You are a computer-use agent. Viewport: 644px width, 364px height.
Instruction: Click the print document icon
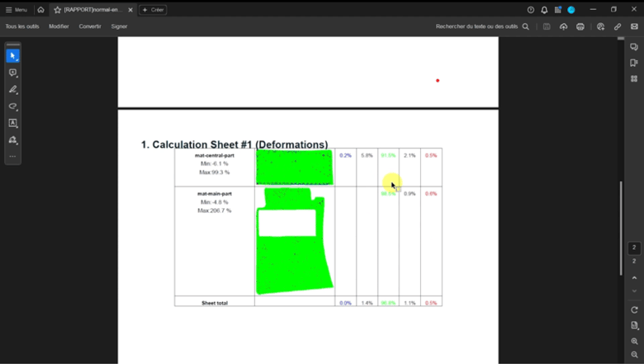point(580,26)
